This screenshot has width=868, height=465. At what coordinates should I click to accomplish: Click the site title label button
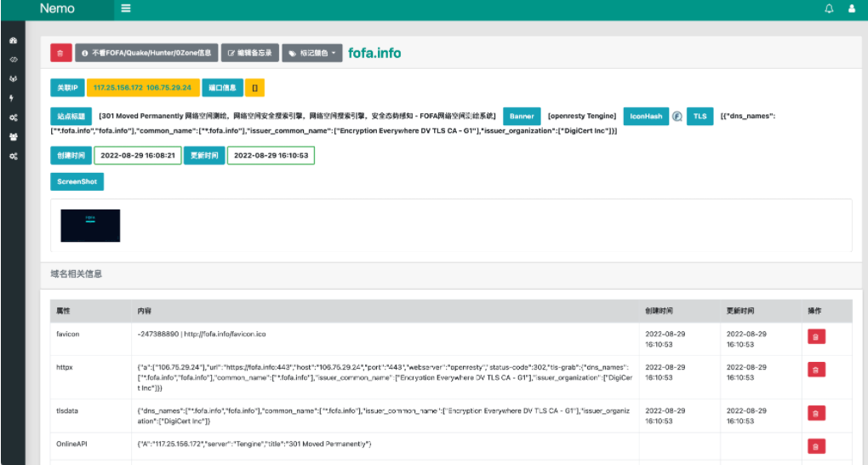(71, 117)
